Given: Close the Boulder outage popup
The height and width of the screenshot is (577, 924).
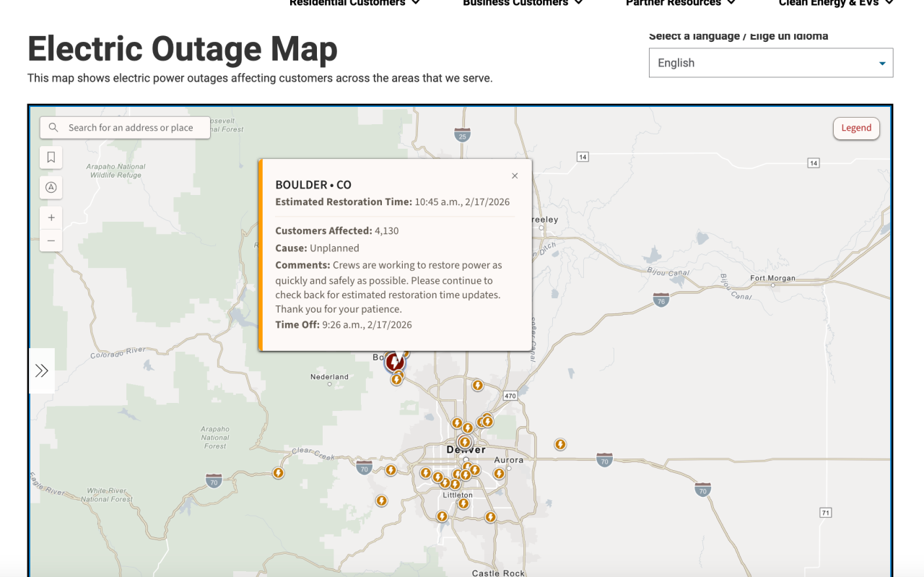Looking at the screenshot, I should click(515, 175).
